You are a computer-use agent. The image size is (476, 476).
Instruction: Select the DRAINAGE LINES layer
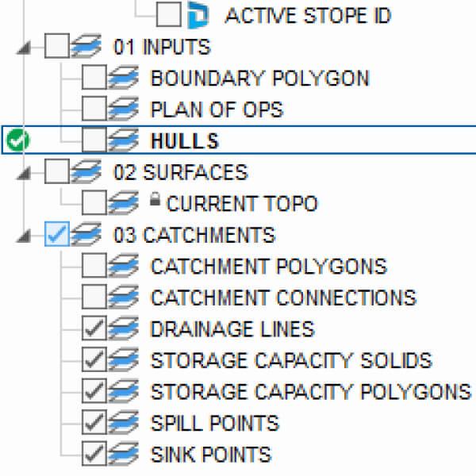(232, 329)
